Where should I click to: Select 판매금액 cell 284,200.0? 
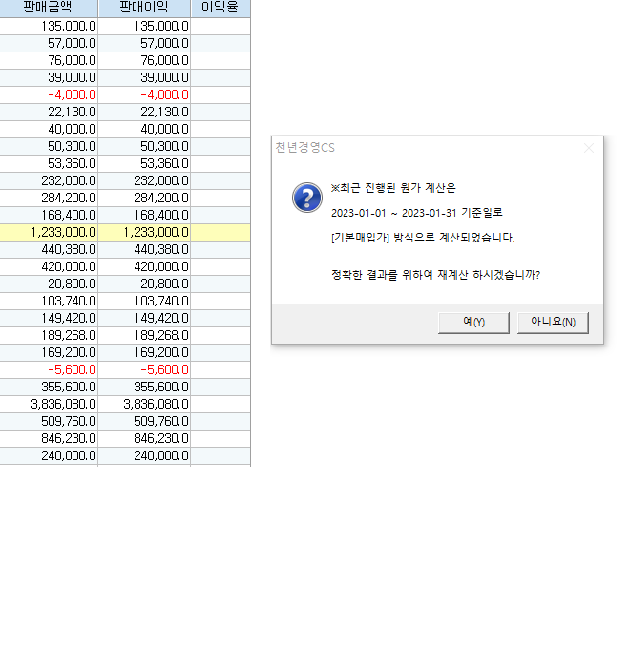49,198
